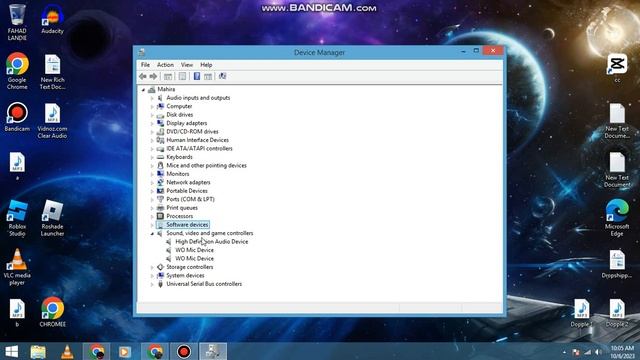Collapse Sound, video and game controllers arrow

152,233
